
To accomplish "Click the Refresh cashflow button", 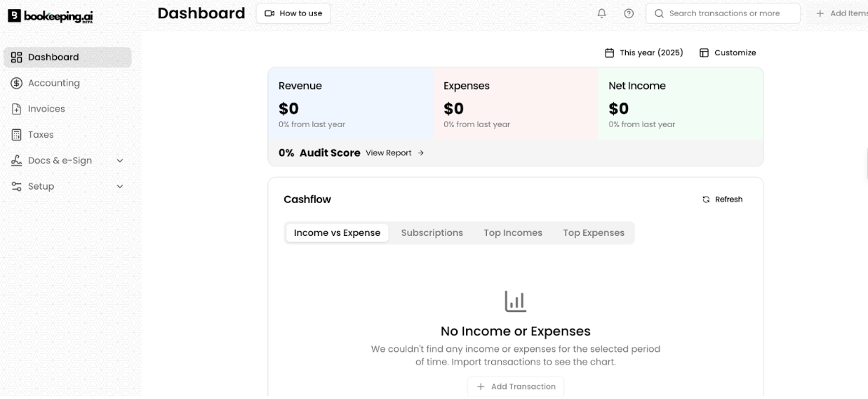I will coord(722,199).
